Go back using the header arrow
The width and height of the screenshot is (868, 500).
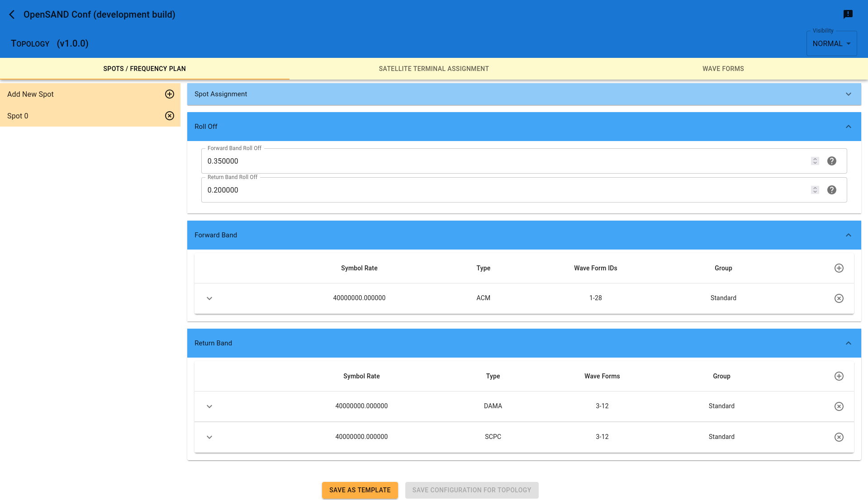(12, 14)
